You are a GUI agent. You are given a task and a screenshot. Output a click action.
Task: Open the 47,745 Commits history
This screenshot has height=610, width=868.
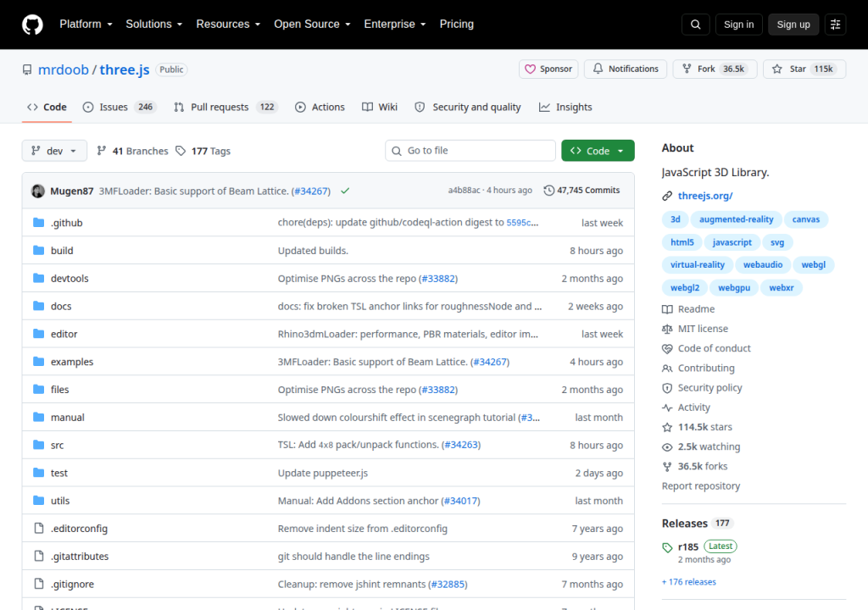[581, 191]
